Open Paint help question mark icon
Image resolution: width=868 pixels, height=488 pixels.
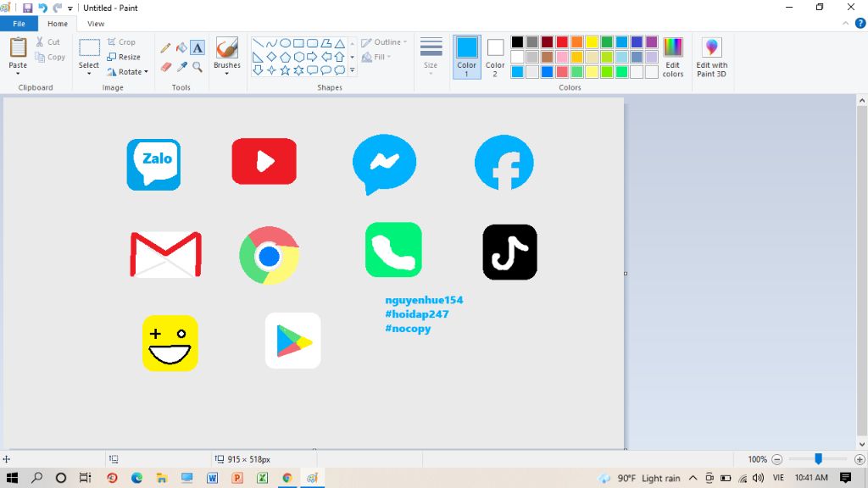[x=860, y=23]
